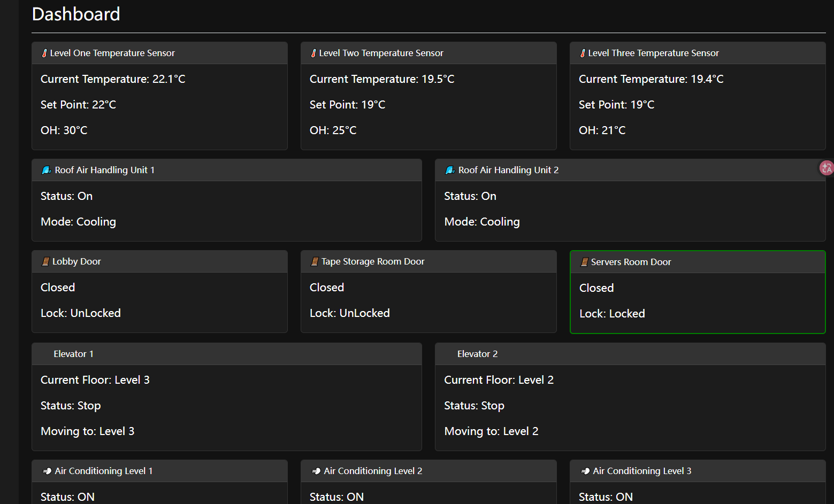Click the Roof Air Handling Unit 2 icon

(450, 170)
